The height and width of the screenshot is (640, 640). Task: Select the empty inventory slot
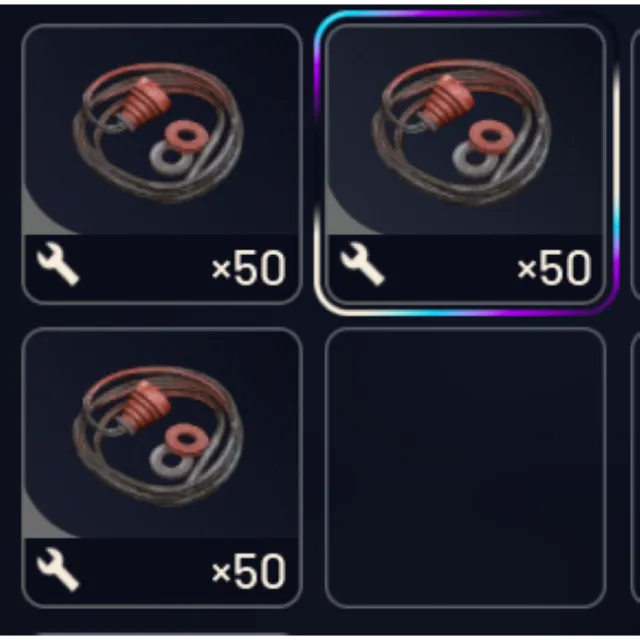(x=465, y=468)
